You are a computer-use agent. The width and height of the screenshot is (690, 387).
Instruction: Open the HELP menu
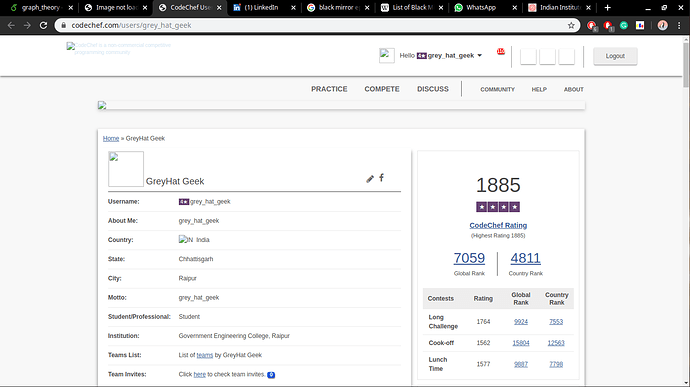(539, 89)
